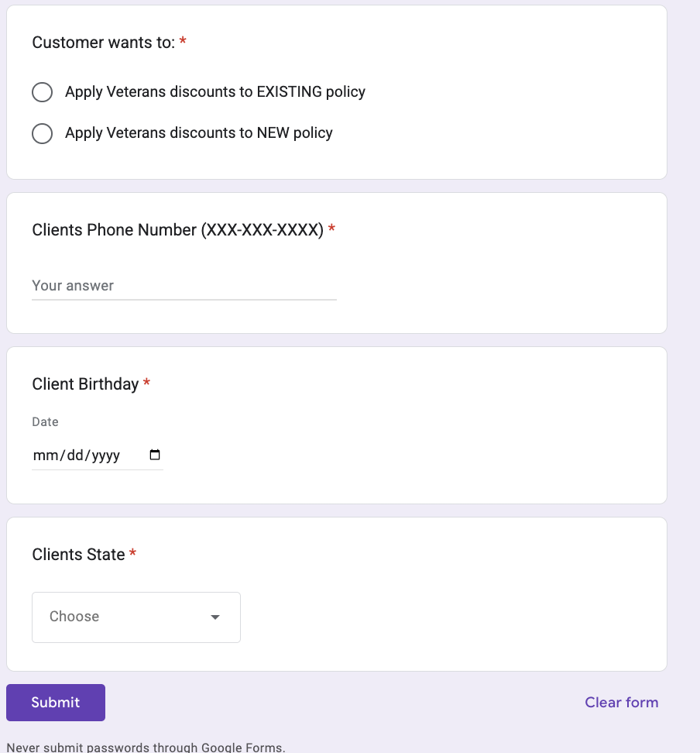Viewport: 700px width, 753px height.
Task: Click the arrow in Clients State dropdown
Action: point(215,617)
